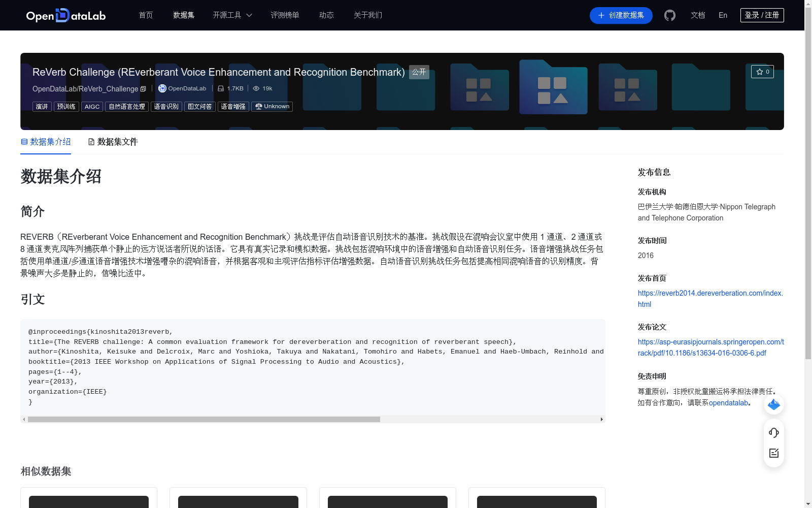
Task: Open the GitHub icon link
Action: [x=670, y=15]
